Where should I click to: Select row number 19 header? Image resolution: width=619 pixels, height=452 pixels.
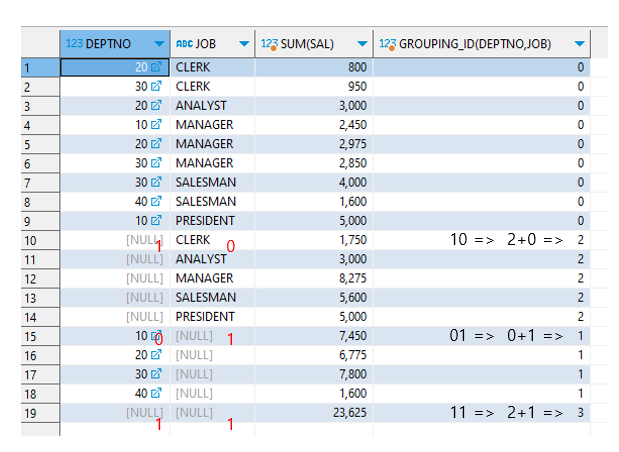point(40,413)
